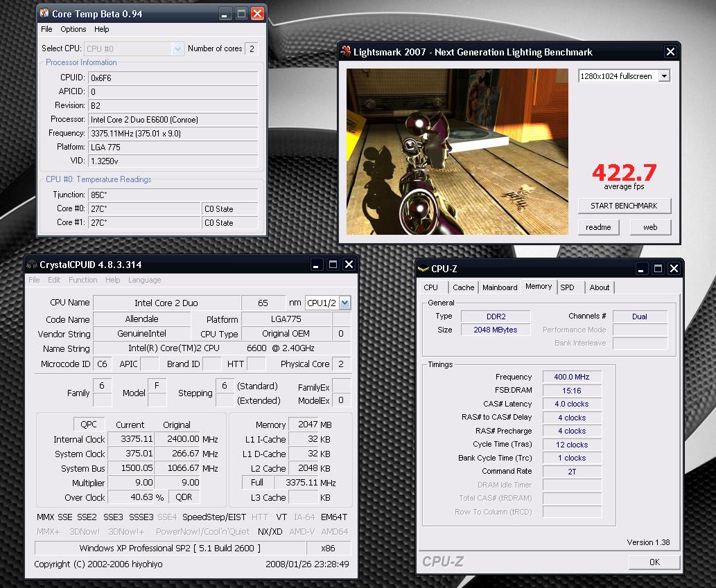Click the Core #0 temperature field

[144, 209]
